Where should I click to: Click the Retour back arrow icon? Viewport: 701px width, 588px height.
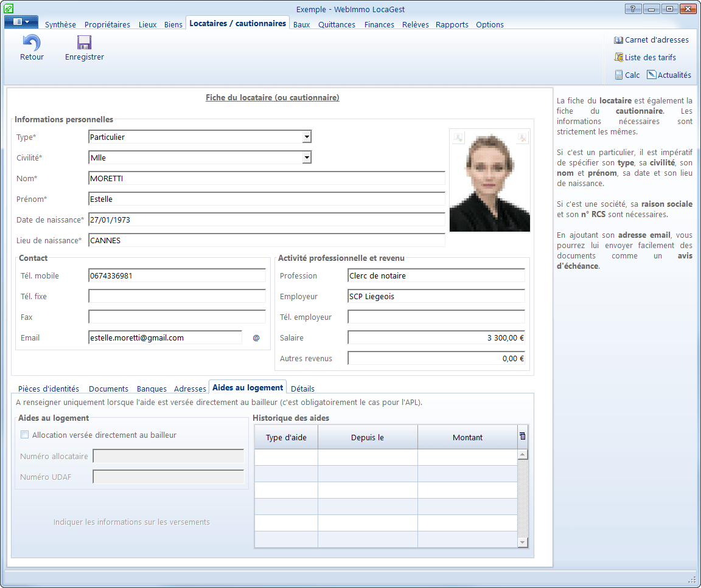32,43
